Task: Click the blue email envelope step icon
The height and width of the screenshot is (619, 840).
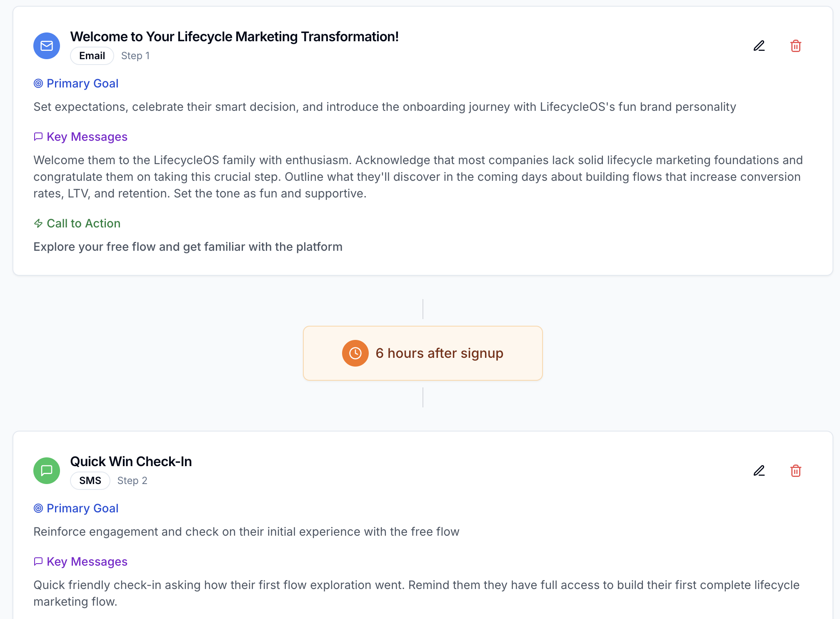Action: pyautogui.click(x=47, y=46)
